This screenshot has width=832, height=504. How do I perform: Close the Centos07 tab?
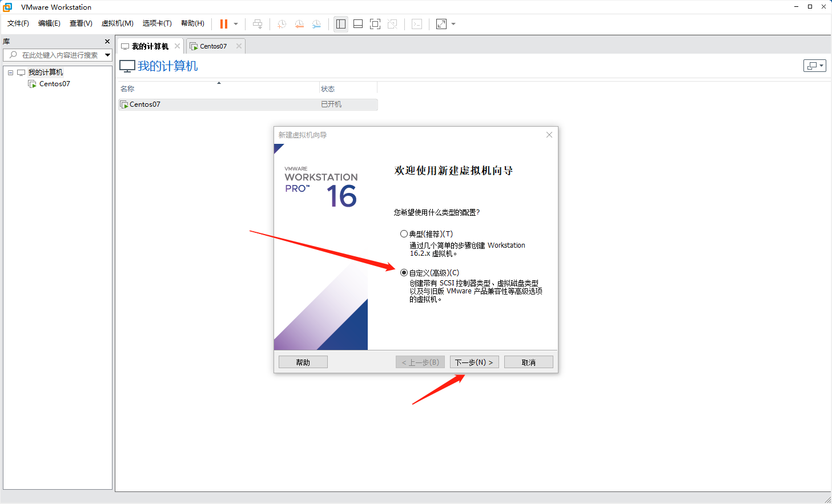239,46
